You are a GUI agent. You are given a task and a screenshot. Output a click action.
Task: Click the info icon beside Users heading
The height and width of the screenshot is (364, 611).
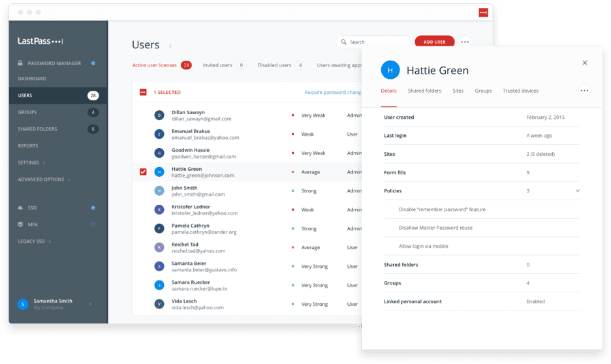[170, 46]
